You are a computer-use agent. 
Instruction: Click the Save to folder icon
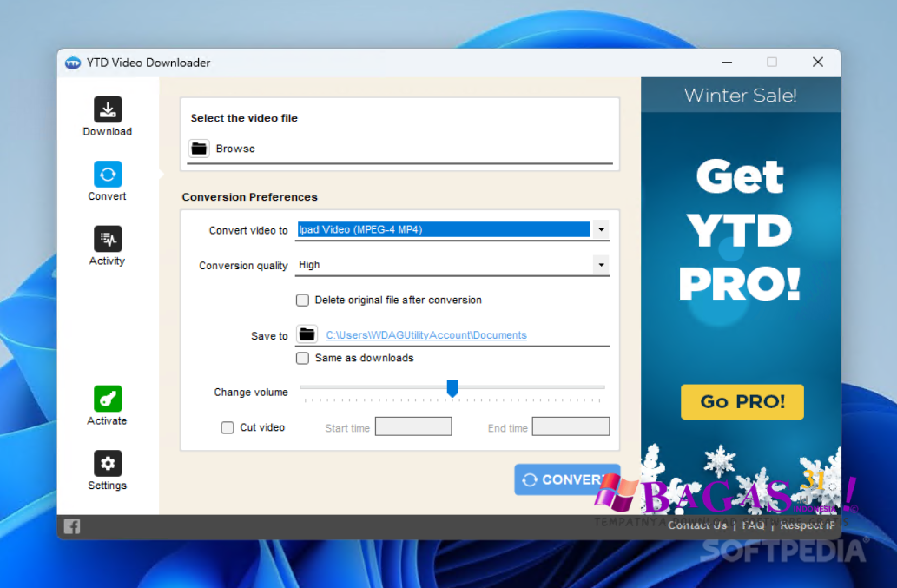[307, 334]
